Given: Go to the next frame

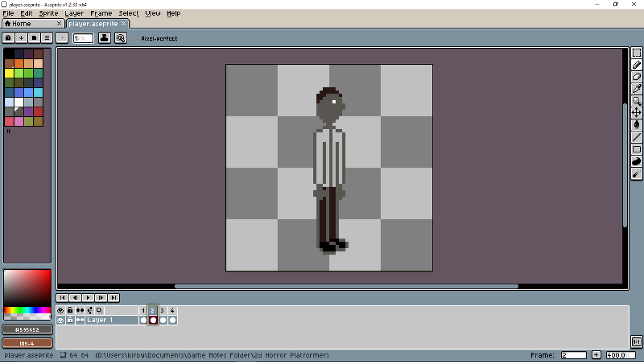Looking at the screenshot, I should click(x=101, y=298).
